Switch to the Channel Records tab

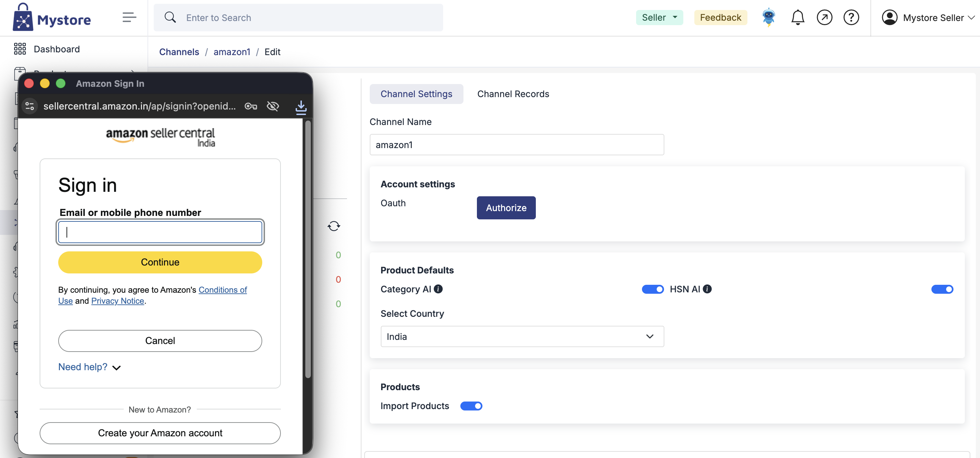pos(513,94)
